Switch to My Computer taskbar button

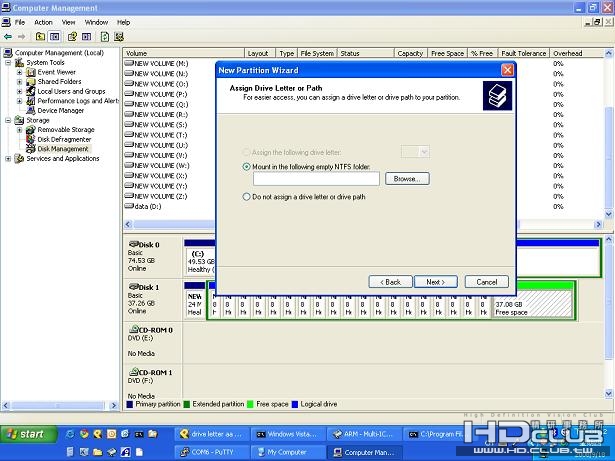(x=288, y=452)
